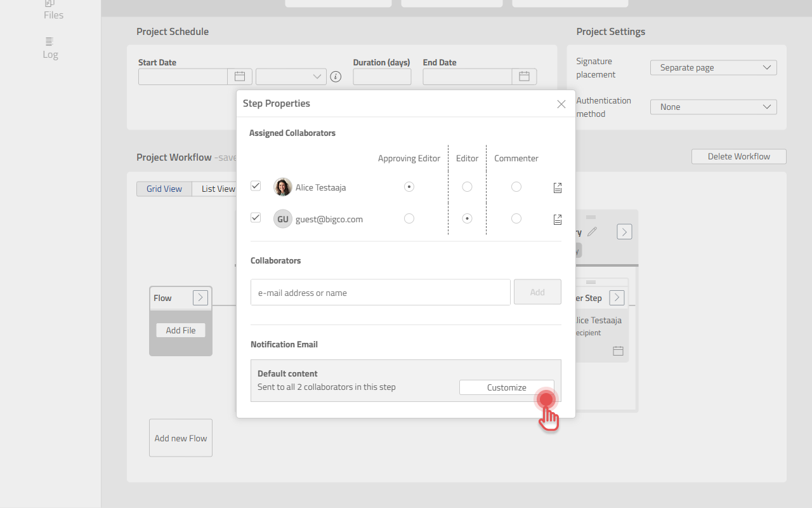Focus the Start Date input
Image resolution: width=812 pixels, height=508 pixels.
click(183, 76)
